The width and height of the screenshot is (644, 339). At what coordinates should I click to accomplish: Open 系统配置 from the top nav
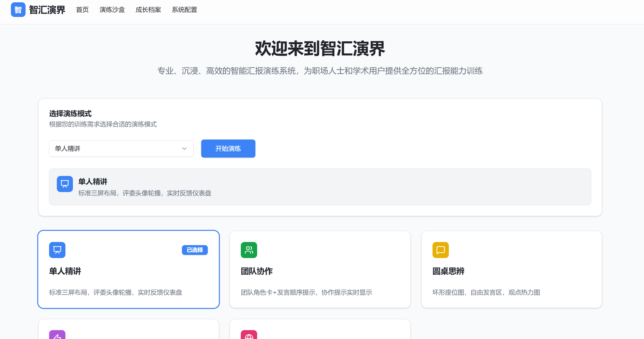point(184,10)
